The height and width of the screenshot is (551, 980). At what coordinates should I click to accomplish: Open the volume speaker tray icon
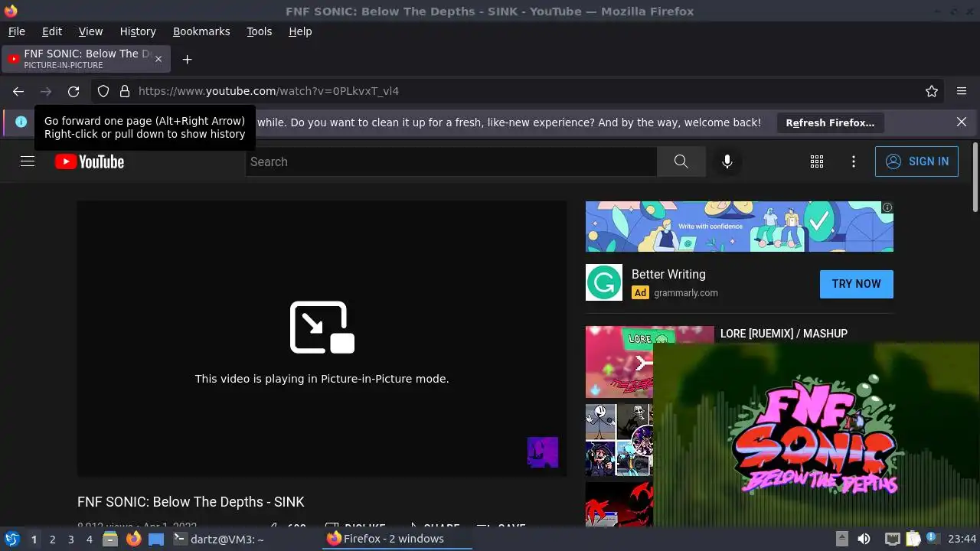pyautogui.click(x=864, y=539)
